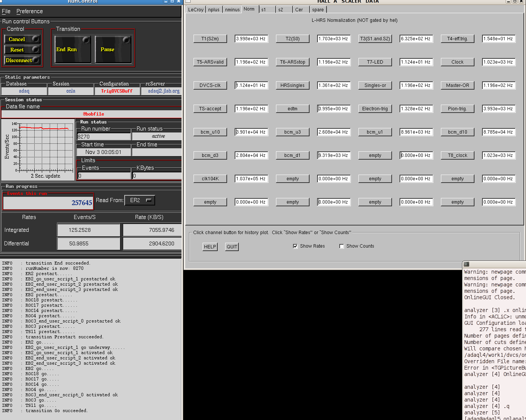Viewport: 526px width, 420px height.
Task: Open the Read From ER2 dropdown
Action: point(140,200)
